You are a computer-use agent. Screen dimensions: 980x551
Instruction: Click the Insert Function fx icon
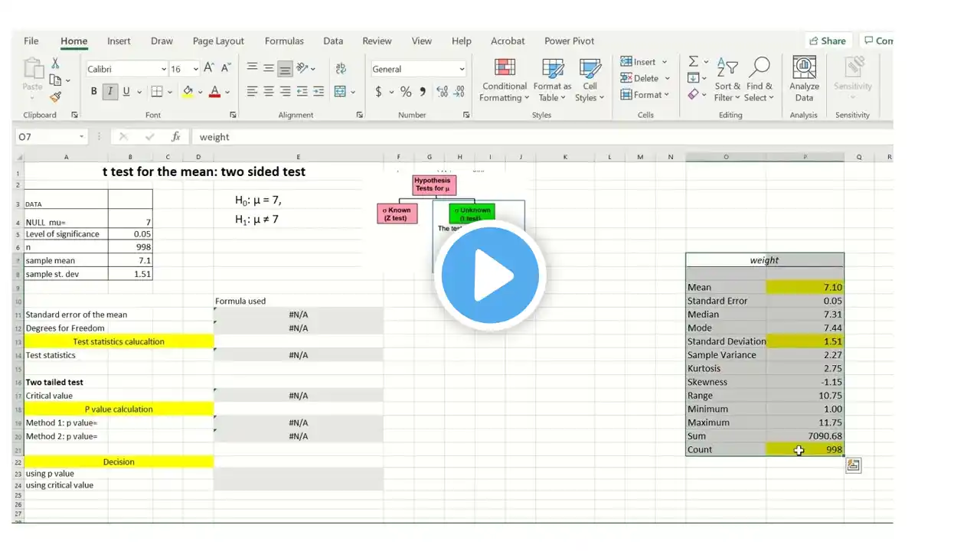[x=176, y=137]
